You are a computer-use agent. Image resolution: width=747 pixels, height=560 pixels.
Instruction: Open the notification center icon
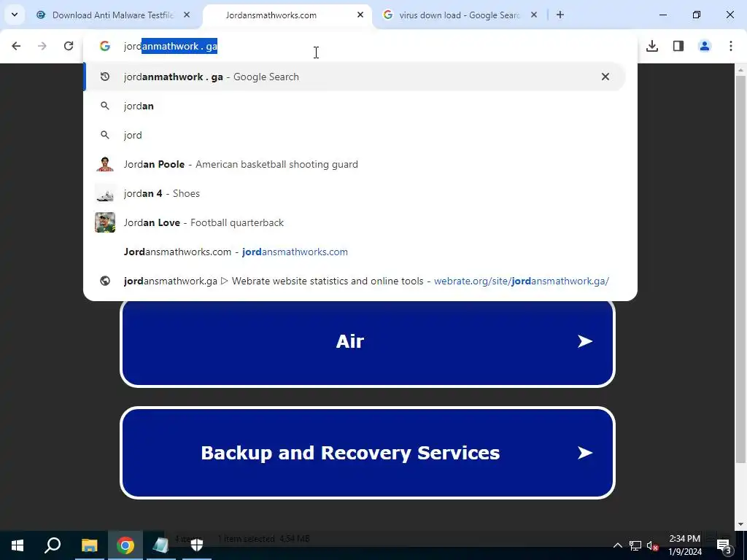point(724,545)
